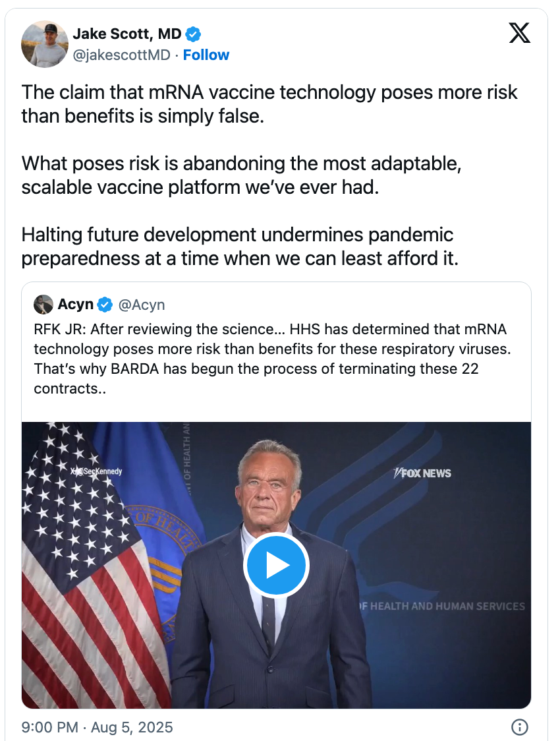Click the @Acyn handle
The height and width of the screenshot is (741, 560).
point(141,304)
